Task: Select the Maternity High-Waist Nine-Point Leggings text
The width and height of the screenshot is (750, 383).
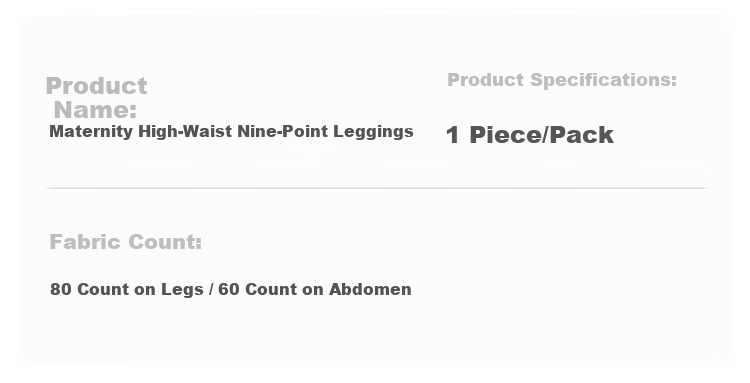Action: click(232, 132)
